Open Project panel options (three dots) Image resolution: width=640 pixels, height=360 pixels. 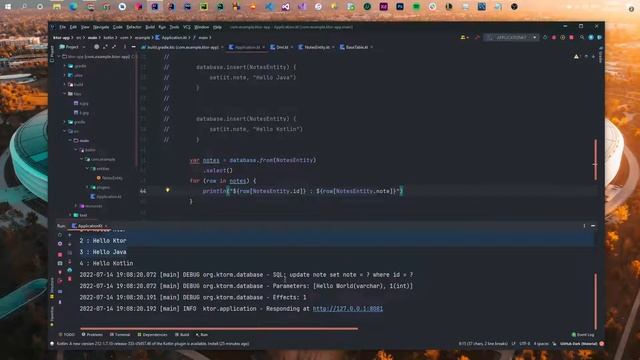pyautogui.click(x=124, y=47)
